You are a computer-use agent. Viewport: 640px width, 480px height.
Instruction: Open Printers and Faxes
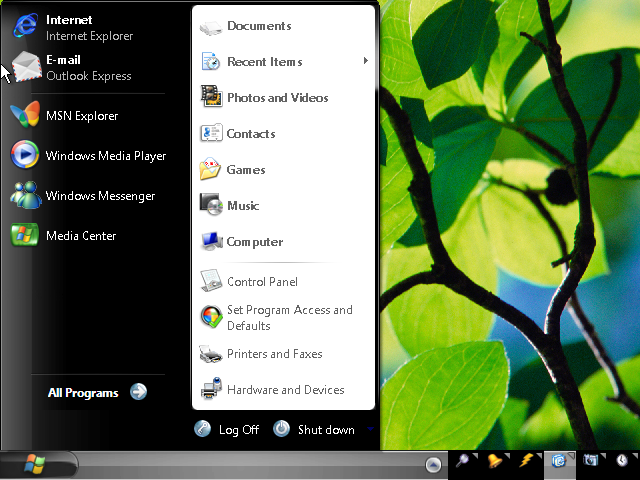[x=261, y=354]
